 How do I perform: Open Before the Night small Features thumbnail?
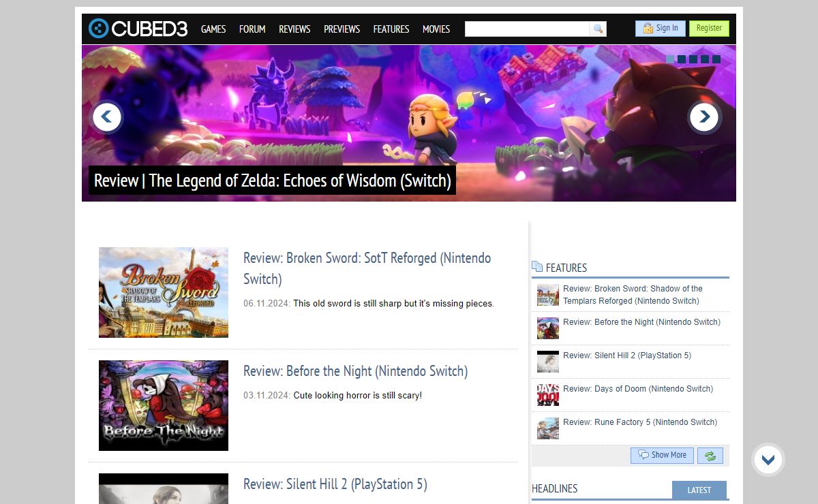point(548,328)
